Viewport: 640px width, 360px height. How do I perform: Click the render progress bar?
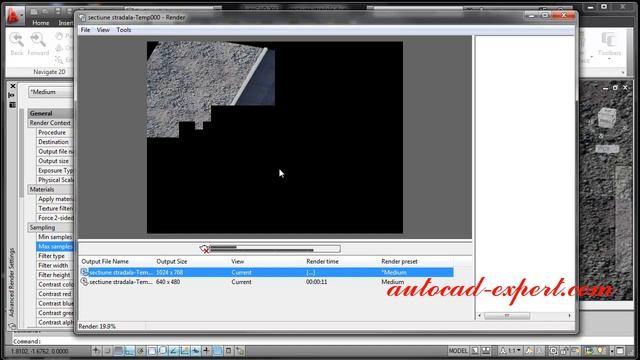pyautogui.click(x=275, y=249)
